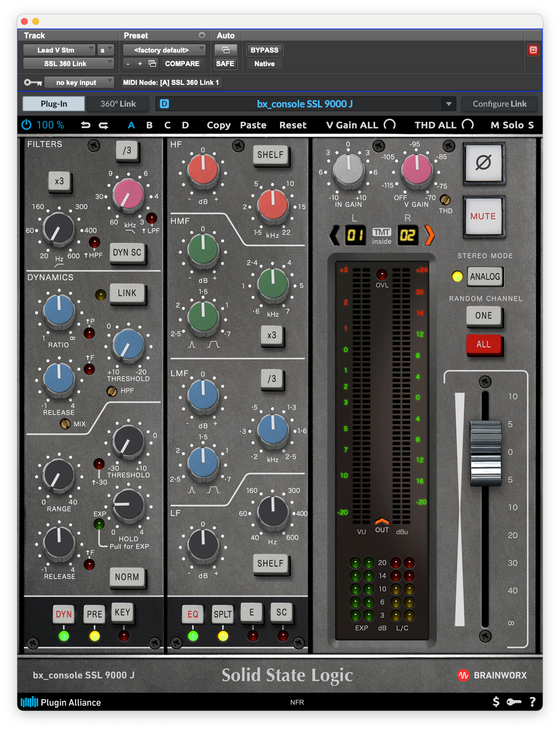Open the factory default preset dropdown
Image resolution: width=560 pixels, height=731 pixels.
point(164,50)
